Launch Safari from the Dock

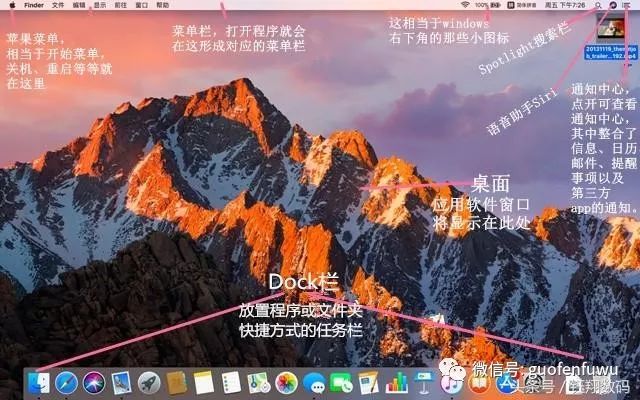click(x=67, y=383)
